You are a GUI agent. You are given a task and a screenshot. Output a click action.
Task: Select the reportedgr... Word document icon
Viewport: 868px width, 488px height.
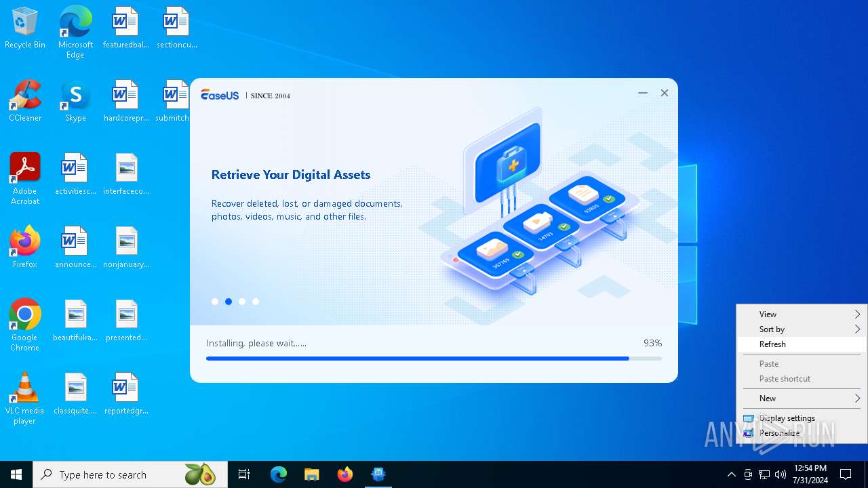pos(126,394)
